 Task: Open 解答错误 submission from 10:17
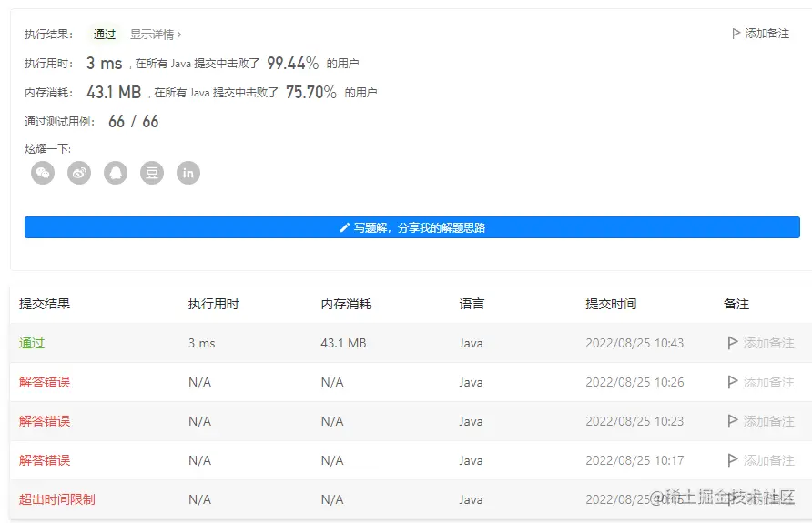(x=45, y=460)
